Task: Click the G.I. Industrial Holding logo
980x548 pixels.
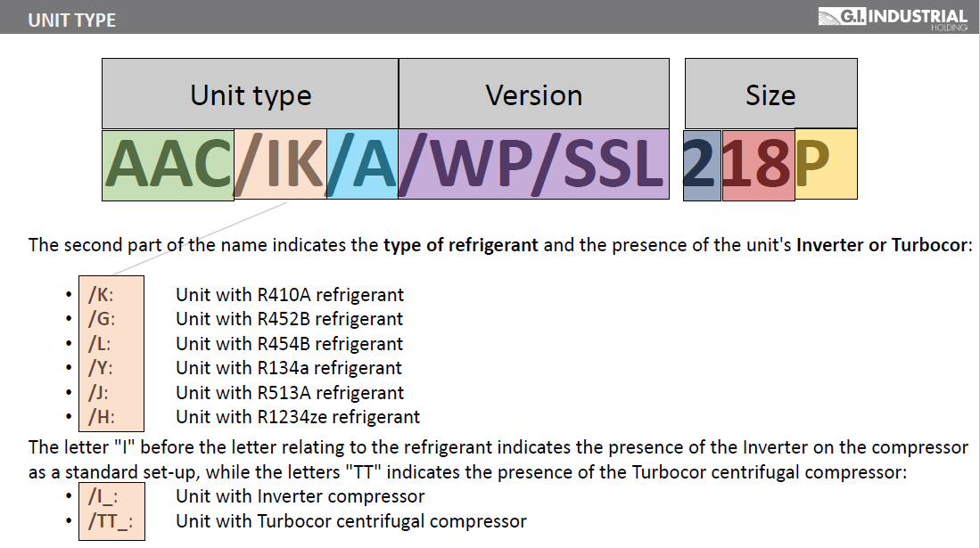Action: 893,18
